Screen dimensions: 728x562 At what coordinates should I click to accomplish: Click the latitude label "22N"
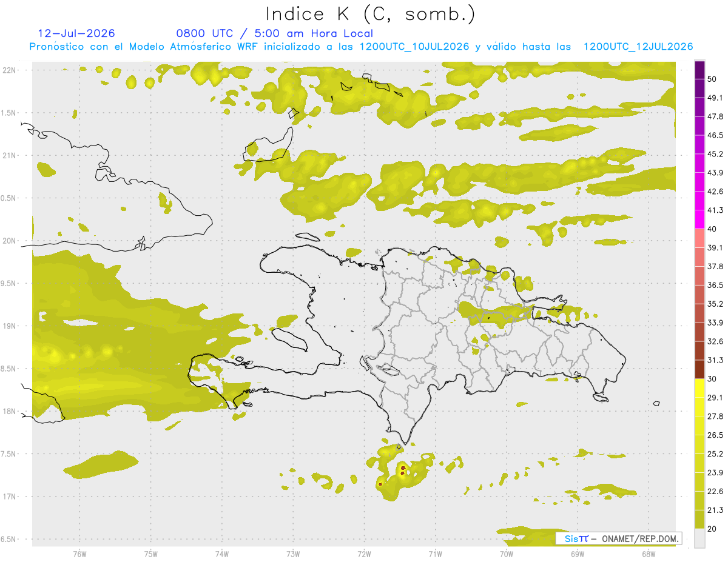coord(9,70)
